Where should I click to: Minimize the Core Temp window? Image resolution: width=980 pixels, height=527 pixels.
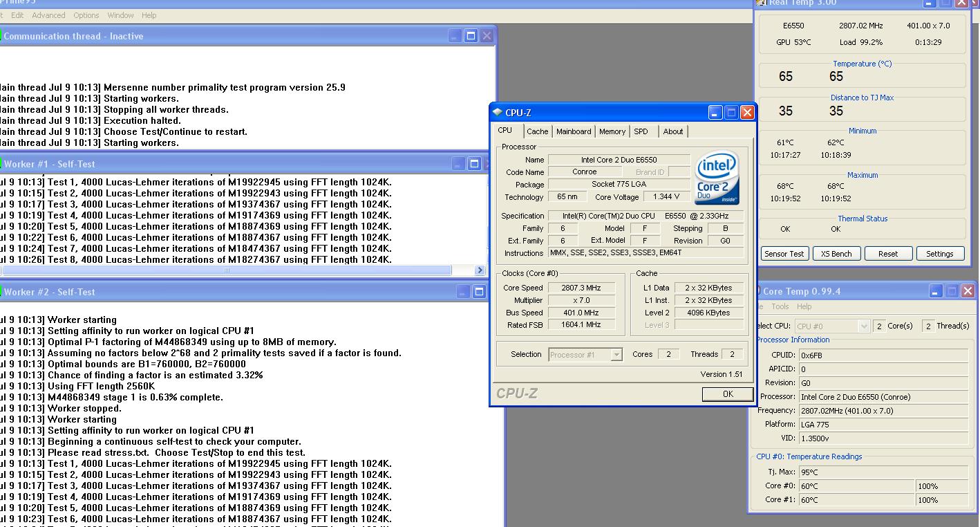coord(935,291)
